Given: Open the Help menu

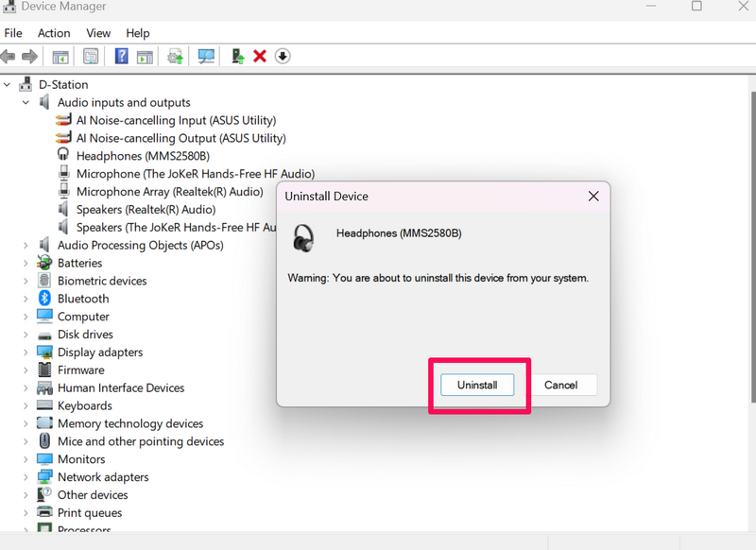Looking at the screenshot, I should click(x=138, y=33).
